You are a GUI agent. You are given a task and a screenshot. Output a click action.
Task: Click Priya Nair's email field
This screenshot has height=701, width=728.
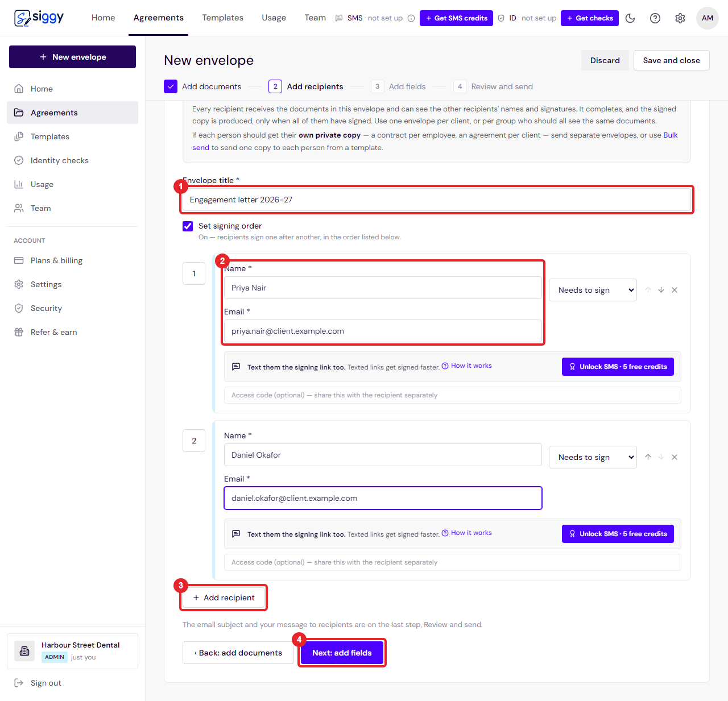point(383,331)
